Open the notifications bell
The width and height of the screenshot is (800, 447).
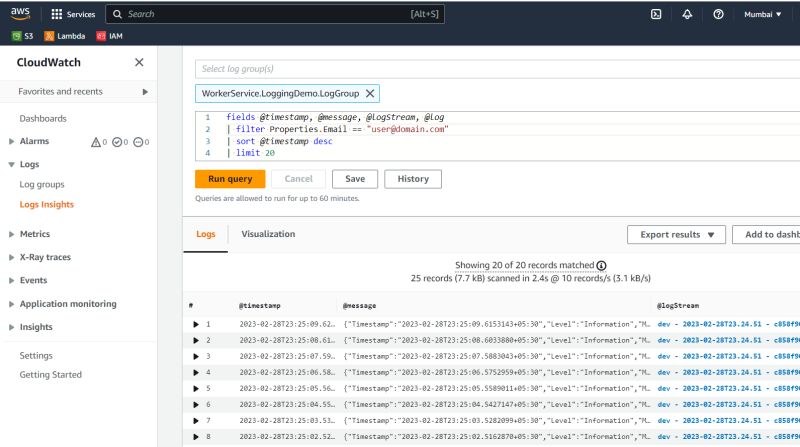[687, 14]
